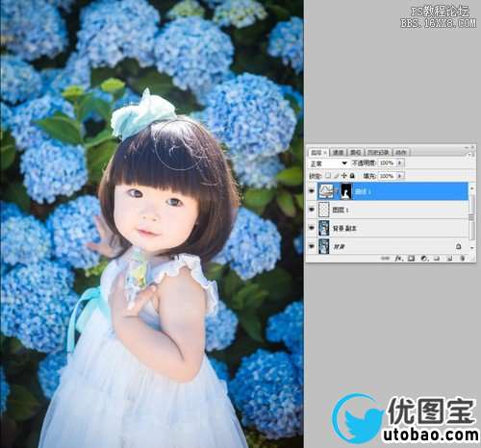This screenshot has width=481, height=448.
Task: Enable lock transparent pixels checkbox
Action: 328,175
